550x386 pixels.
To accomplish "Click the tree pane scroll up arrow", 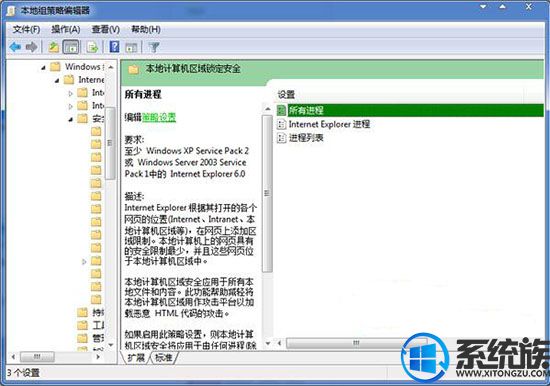I will coord(111,67).
